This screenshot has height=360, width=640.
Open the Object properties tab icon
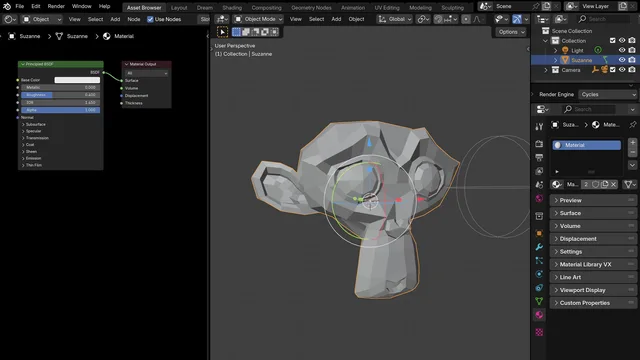coord(539,233)
